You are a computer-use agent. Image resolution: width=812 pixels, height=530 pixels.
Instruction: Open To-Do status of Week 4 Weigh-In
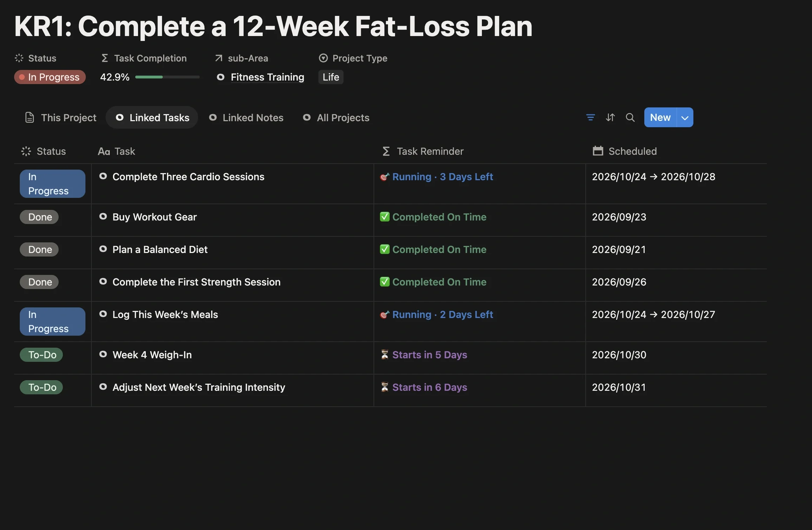[x=41, y=355]
